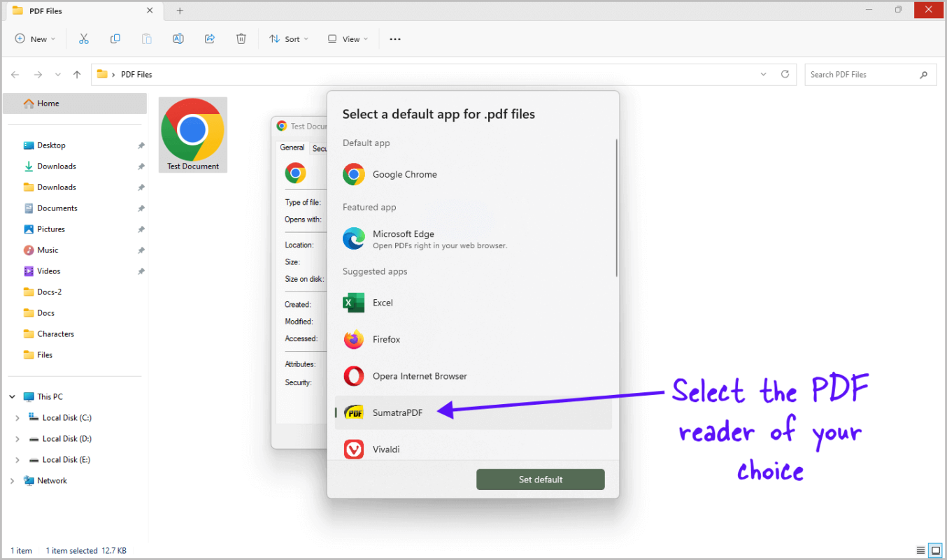Choose Firefox in suggested apps
The image size is (947, 560).
pyautogui.click(x=473, y=340)
